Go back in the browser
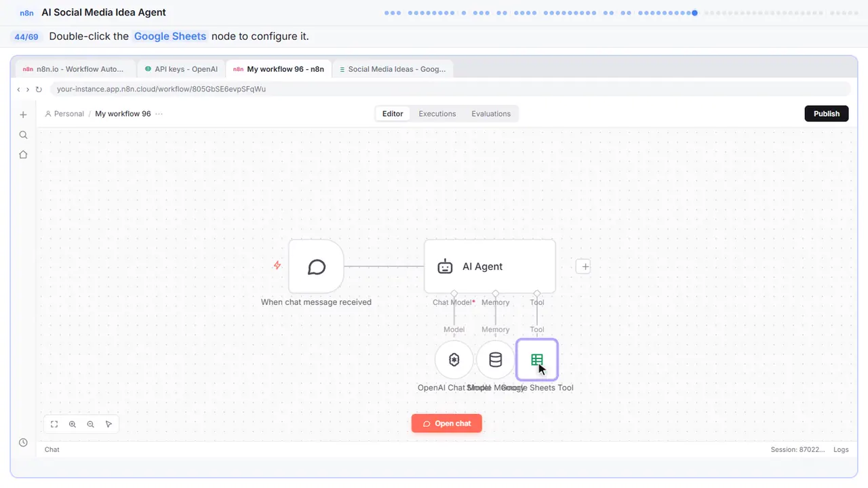Viewport: 868px width, 488px height. point(18,89)
